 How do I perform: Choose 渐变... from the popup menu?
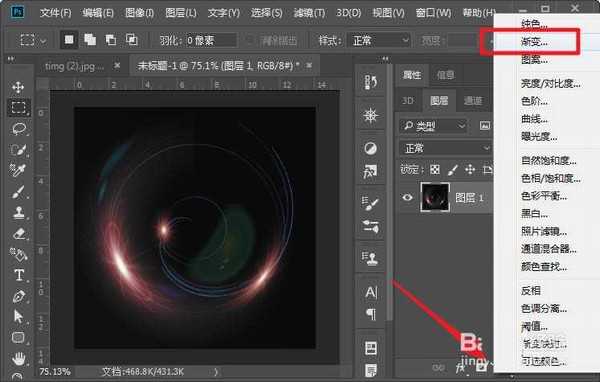(x=535, y=41)
